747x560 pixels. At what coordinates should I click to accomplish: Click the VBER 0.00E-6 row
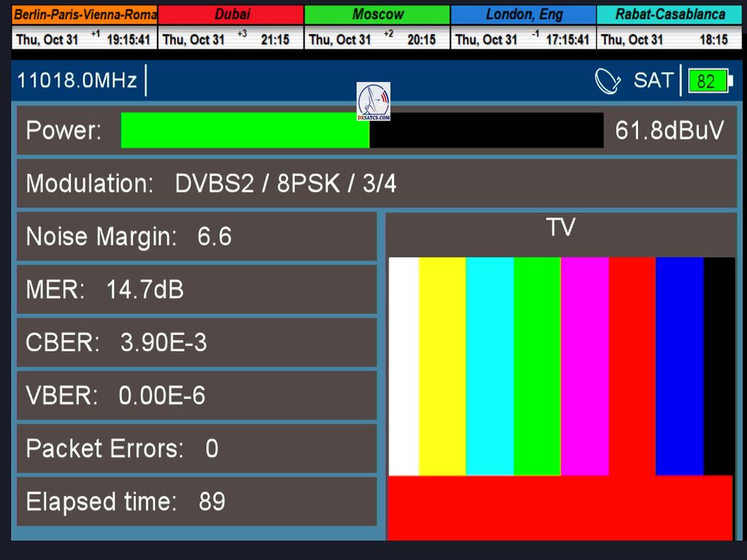[x=196, y=396]
